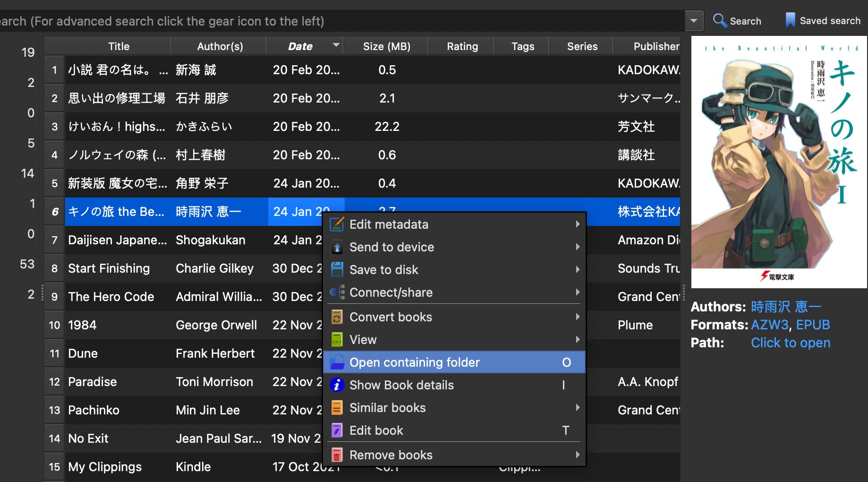Click the Search magnifier icon

(x=720, y=21)
